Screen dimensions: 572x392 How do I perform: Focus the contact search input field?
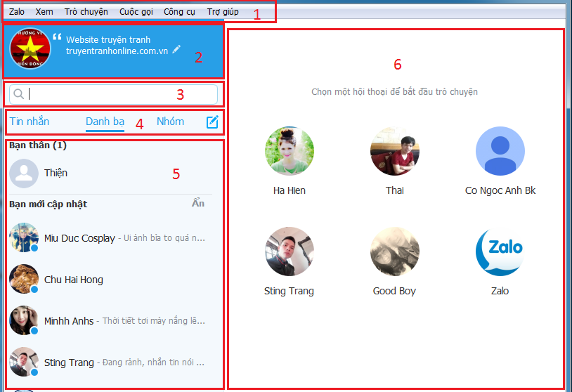tap(121, 94)
